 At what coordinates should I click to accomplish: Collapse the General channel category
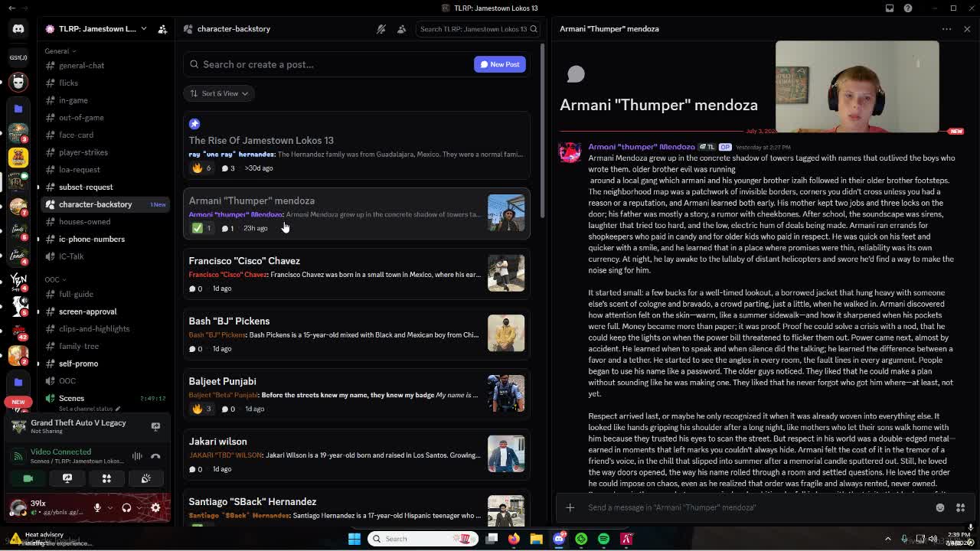pos(60,51)
